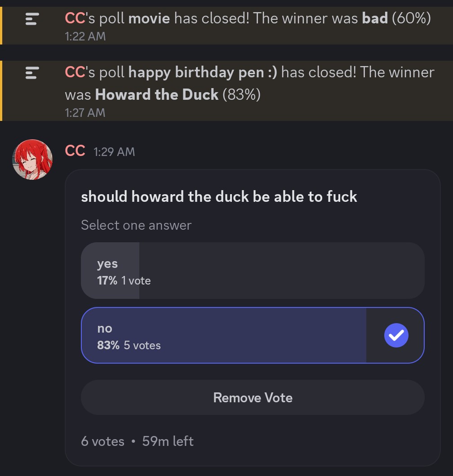
Task: Click the poll icon beside the birthday poll result
Action: [x=32, y=73]
